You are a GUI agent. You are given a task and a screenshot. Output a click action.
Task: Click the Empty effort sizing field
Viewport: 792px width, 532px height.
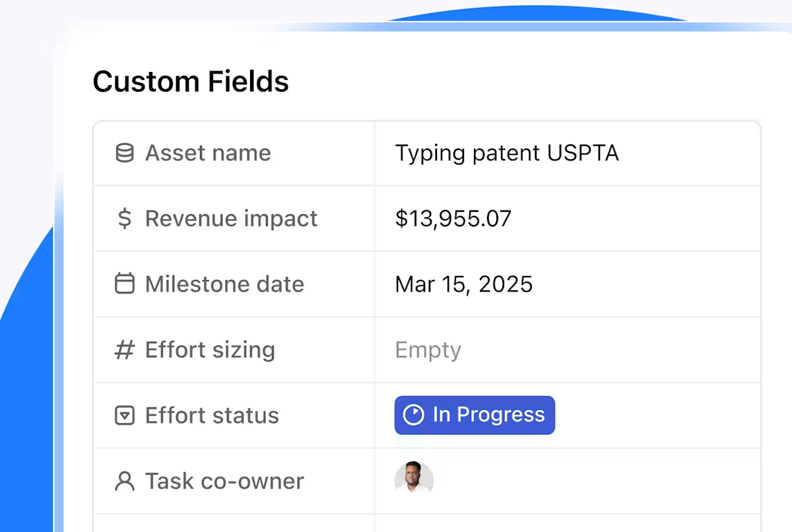pyautogui.click(x=428, y=350)
